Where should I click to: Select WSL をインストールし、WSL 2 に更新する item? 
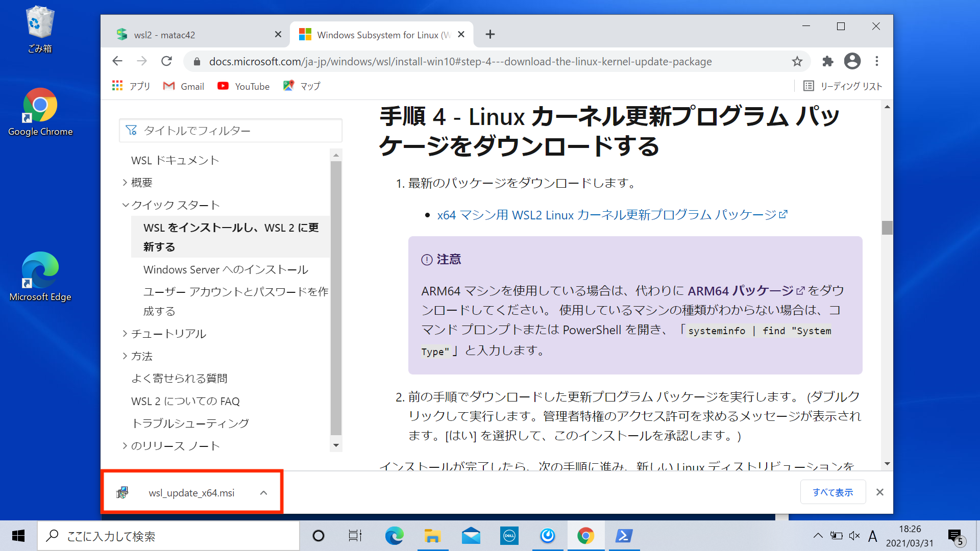click(x=231, y=237)
